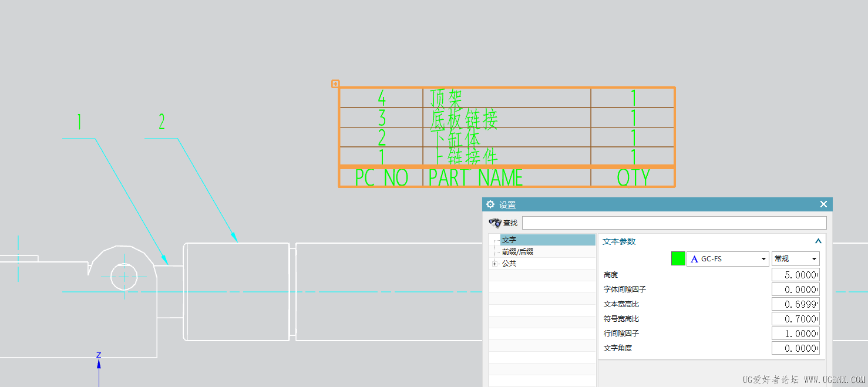Click the 高度 value field
Screen dimensions: 868x387
pos(796,275)
